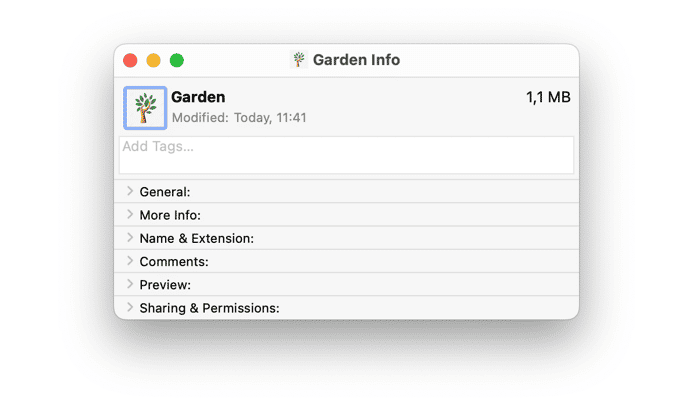Expand the Comments section chevron
This screenshot has width=700, height=402.
tap(130, 261)
